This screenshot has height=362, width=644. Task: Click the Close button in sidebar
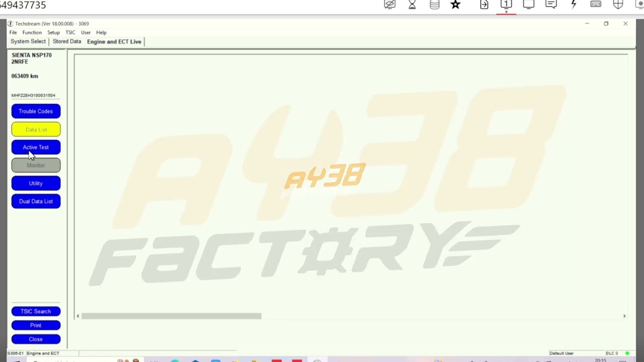click(x=36, y=339)
